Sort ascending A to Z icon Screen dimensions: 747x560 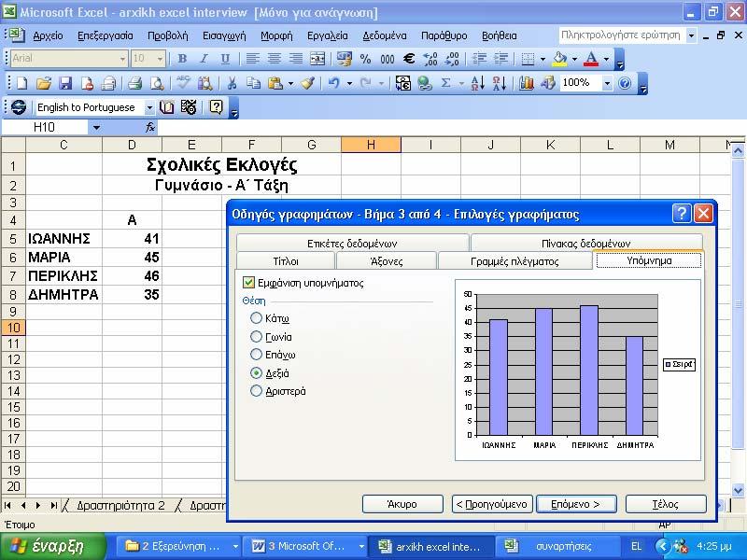pyautogui.click(x=477, y=83)
